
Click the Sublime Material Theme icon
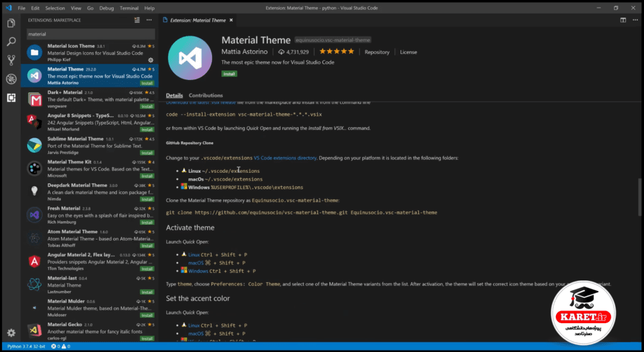(x=35, y=145)
